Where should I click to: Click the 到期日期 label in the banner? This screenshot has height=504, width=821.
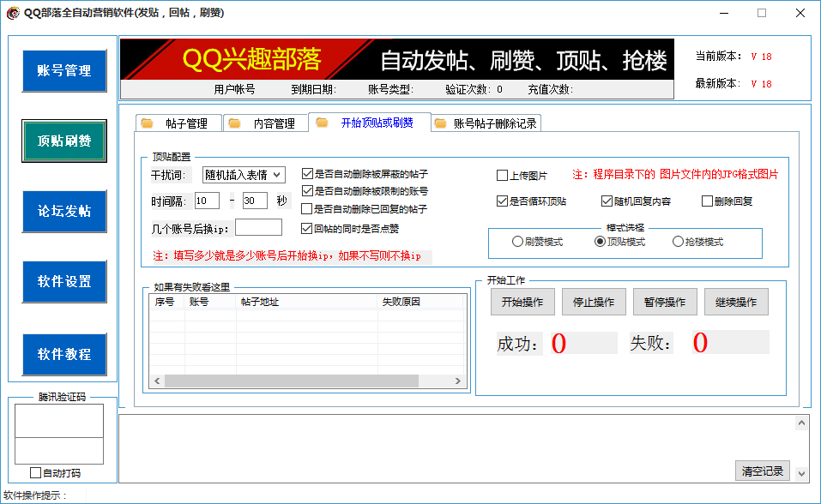click(313, 89)
